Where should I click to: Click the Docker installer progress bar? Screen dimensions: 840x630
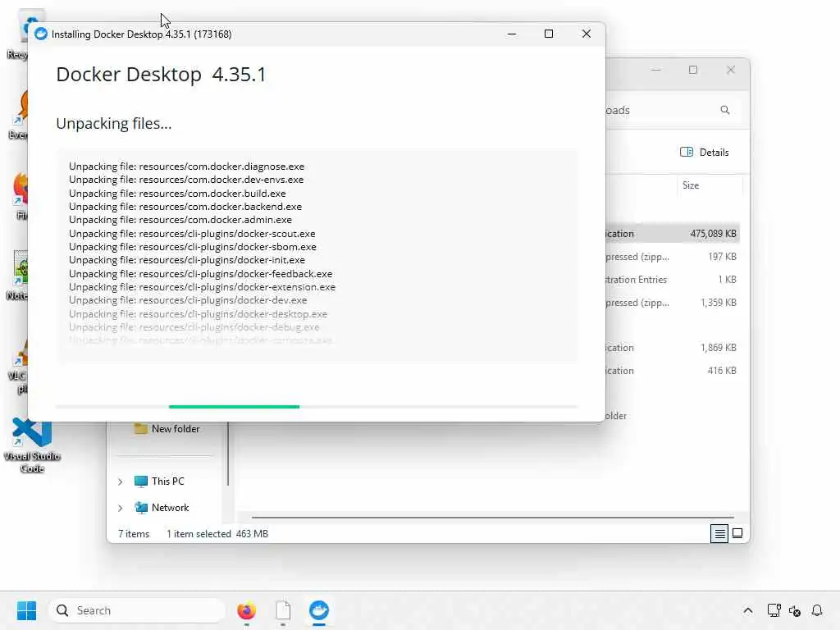click(317, 407)
